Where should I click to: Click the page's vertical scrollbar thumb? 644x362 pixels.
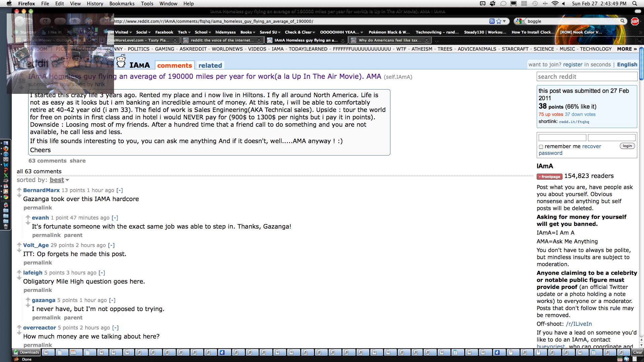tap(641, 64)
